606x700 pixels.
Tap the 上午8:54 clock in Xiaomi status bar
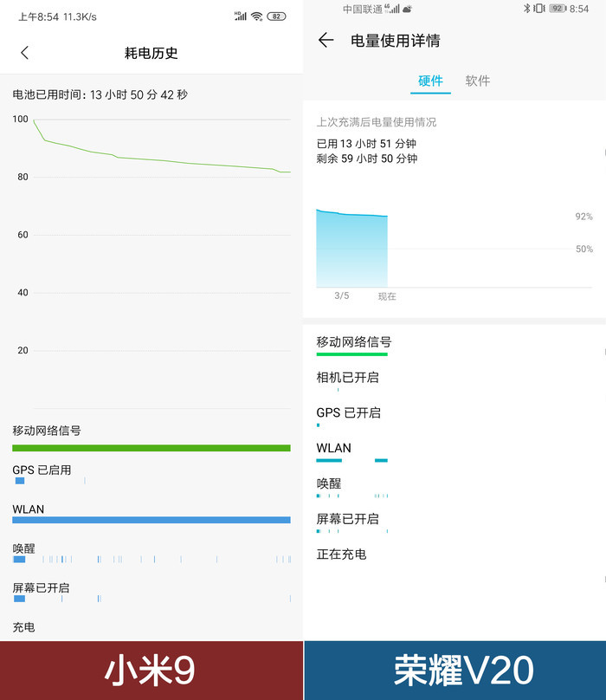pos(38,17)
